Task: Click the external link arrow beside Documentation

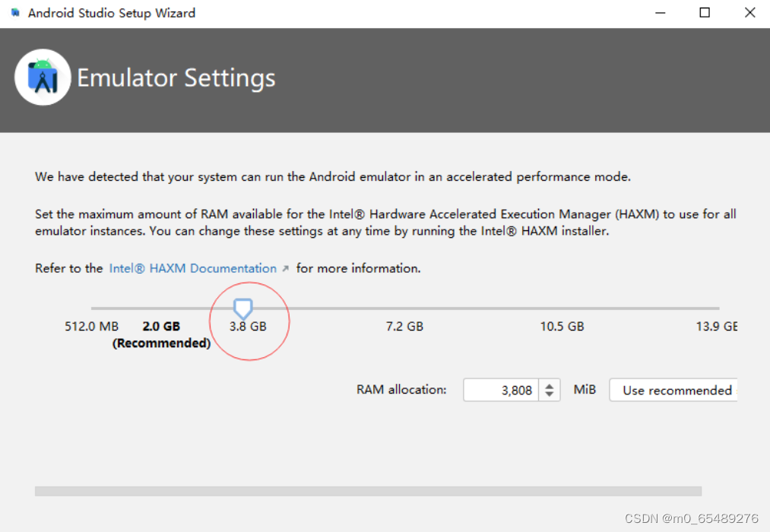Action: tap(285, 268)
